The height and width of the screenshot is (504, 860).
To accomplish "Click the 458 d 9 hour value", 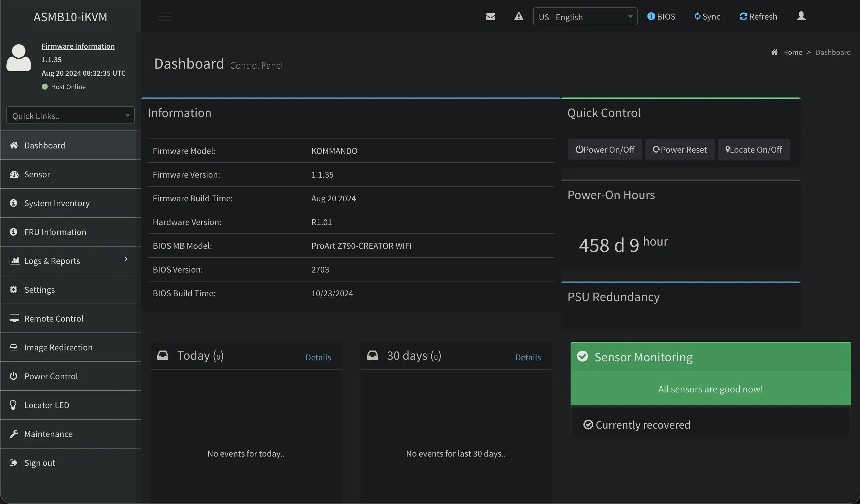I will (623, 244).
